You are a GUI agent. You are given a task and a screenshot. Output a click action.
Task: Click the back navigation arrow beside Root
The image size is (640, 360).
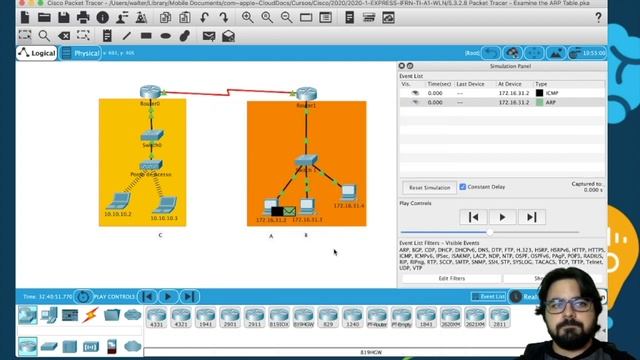(x=491, y=53)
